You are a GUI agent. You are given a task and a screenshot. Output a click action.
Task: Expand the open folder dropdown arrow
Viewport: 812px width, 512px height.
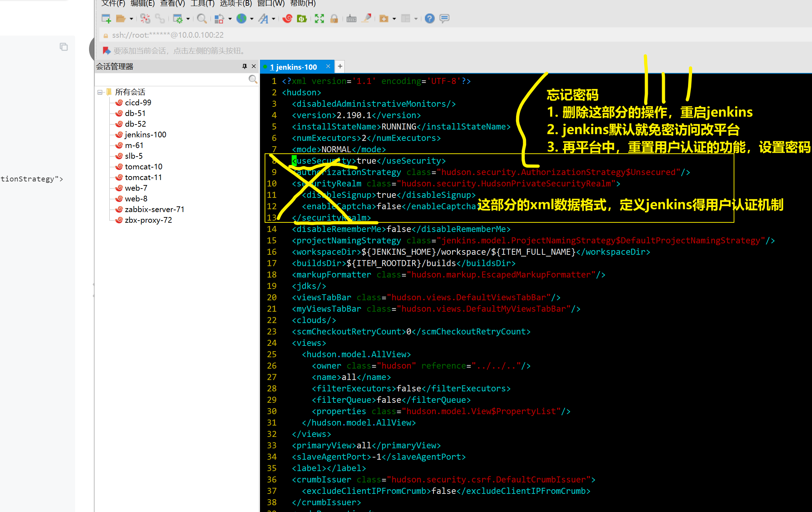point(131,19)
